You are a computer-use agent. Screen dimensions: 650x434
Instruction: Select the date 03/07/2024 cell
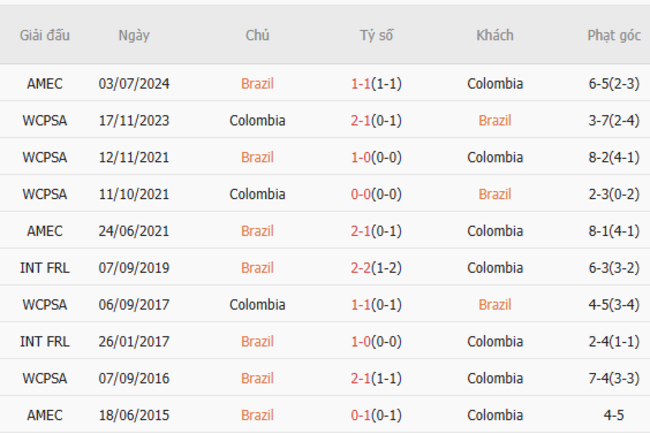coord(134,84)
